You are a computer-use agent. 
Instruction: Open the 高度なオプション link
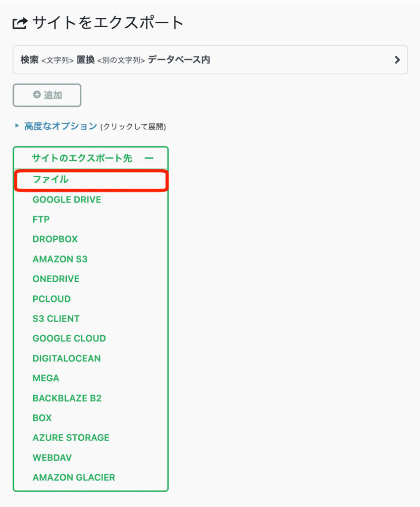coord(60,126)
